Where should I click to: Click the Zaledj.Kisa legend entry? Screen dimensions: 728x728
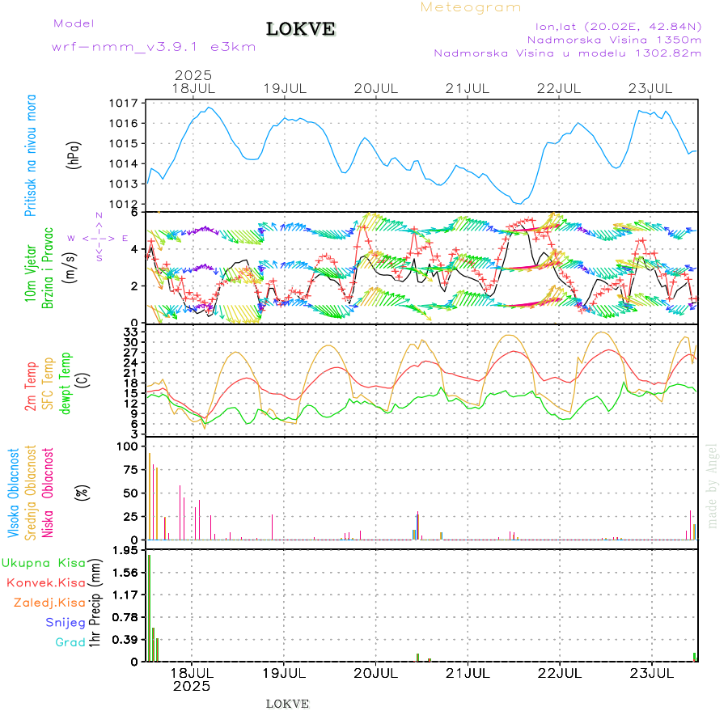pyautogui.click(x=49, y=603)
